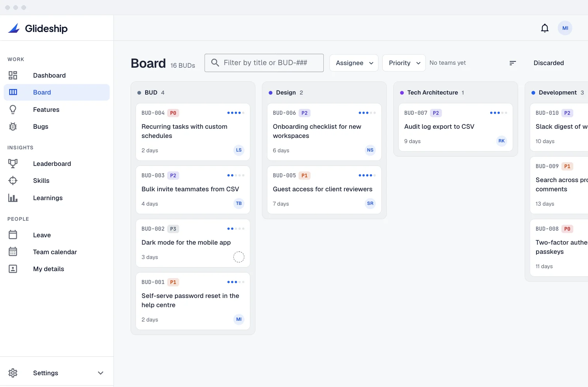This screenshot has width=588, height=387.
Task: Click the BUD column header
Action: coord(151,93)
